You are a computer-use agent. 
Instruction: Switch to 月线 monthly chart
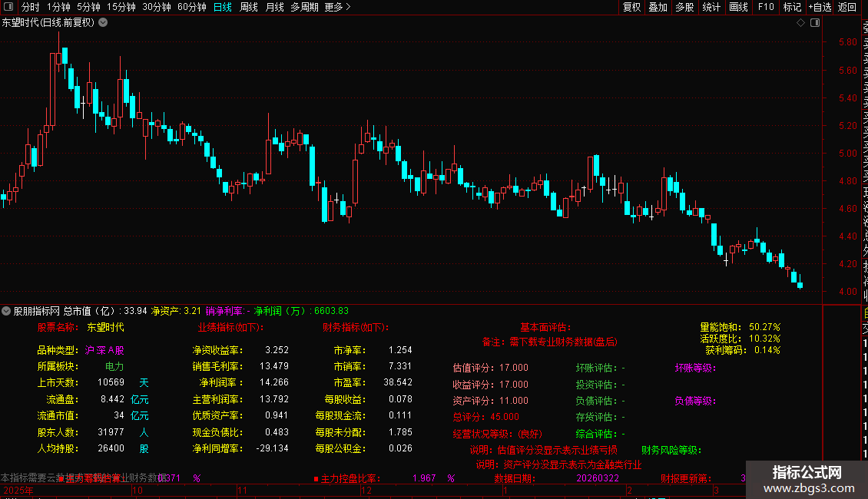pos(274,7)
